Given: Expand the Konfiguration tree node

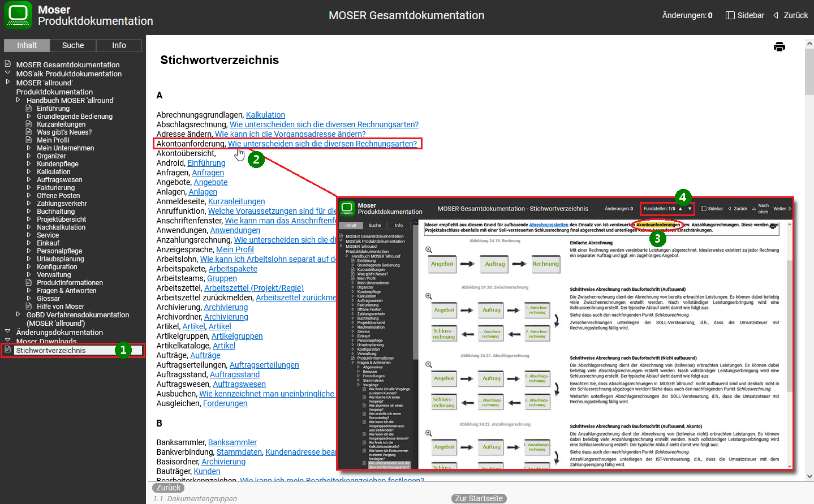Looking at the screenshot, I should tap(29, 266).
